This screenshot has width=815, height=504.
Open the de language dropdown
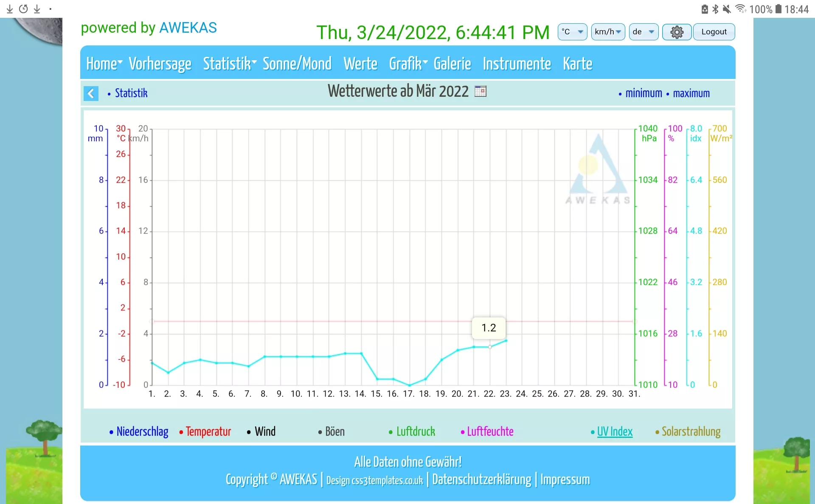[x=644, y=32]
